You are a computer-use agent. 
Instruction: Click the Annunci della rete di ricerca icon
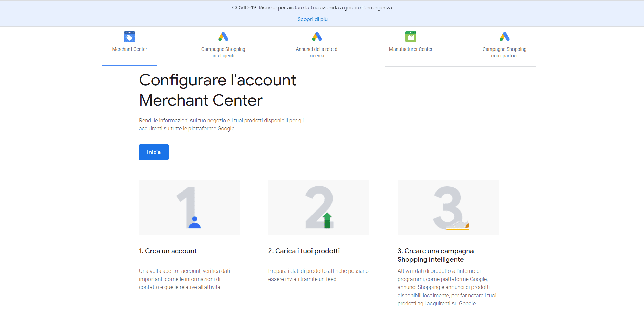coord(317,37)
